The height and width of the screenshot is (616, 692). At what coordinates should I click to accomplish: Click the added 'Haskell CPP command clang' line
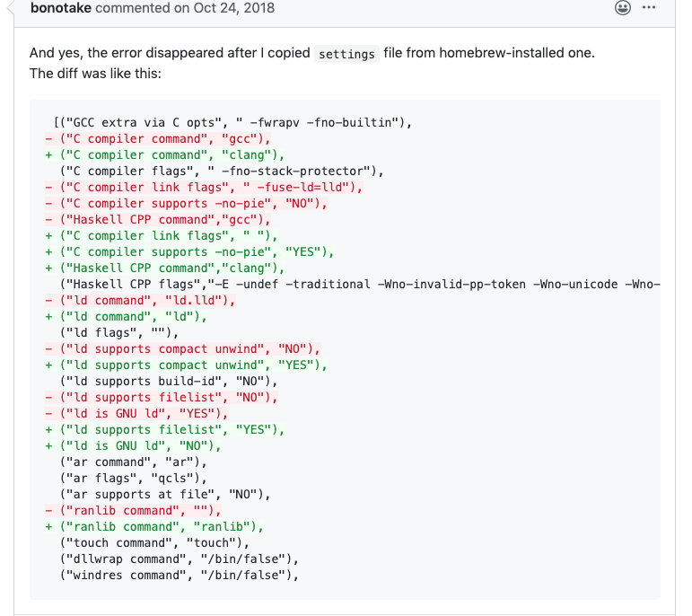[x=164, y=268]
